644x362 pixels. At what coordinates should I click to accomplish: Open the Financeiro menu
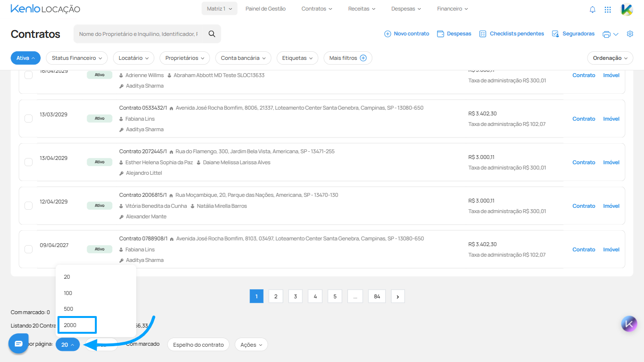(452, 9)
